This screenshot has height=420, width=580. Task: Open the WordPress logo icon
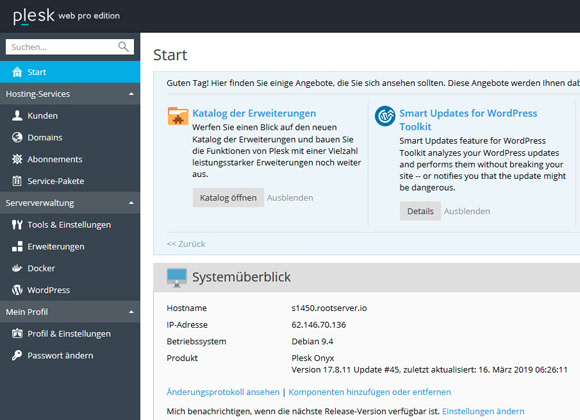17,290
